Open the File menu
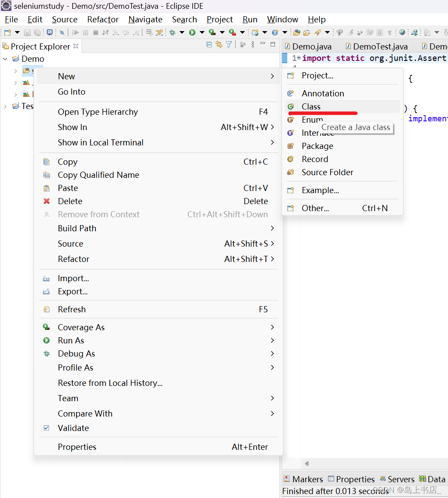 pyautogui.click(x=11, y=19)
